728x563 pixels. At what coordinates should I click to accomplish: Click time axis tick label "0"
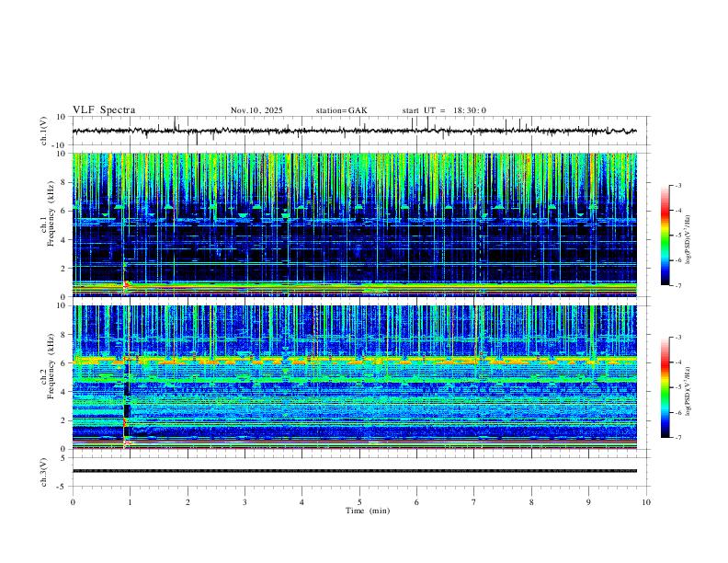point(73,502)
